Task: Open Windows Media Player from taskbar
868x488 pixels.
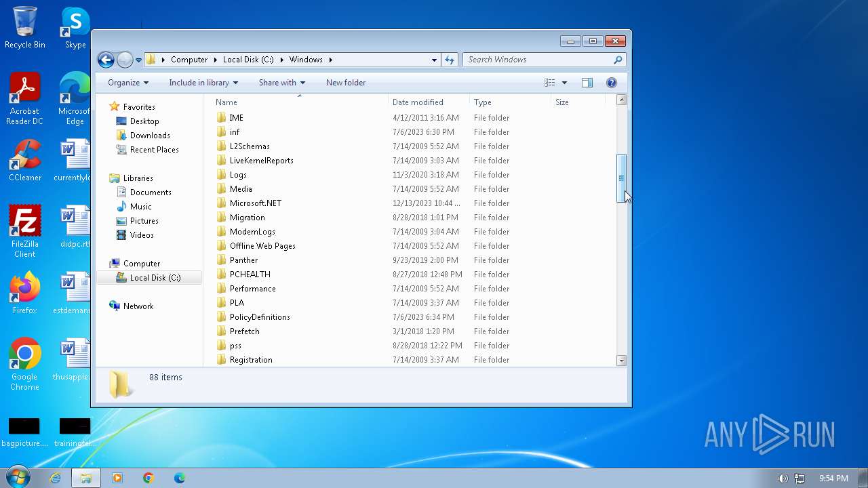Action: click(117, 478)
